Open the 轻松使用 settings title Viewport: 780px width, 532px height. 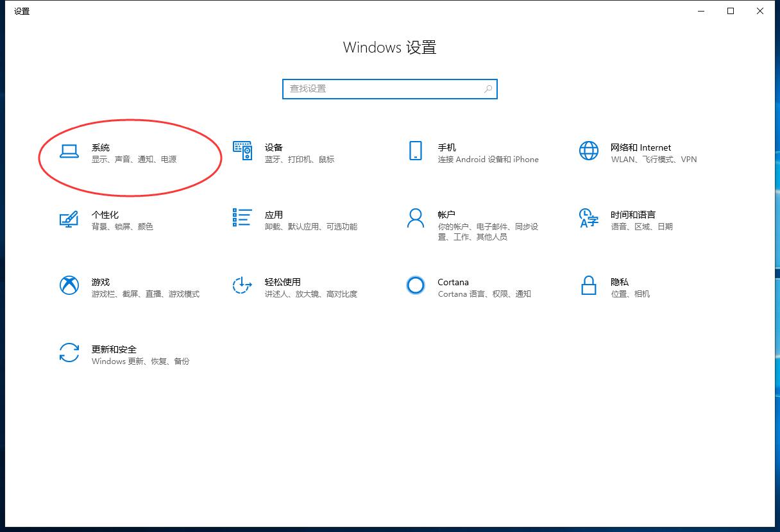click(x=283, y=282)
